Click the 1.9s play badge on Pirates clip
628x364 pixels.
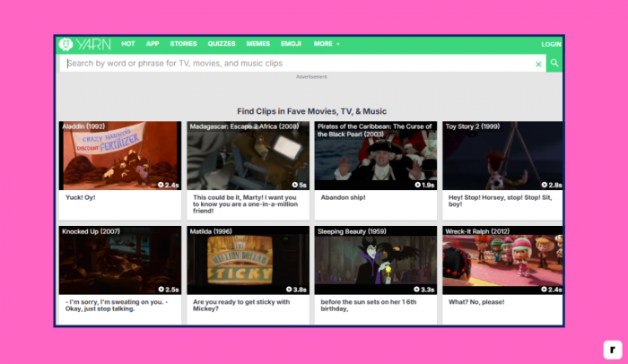424,185
